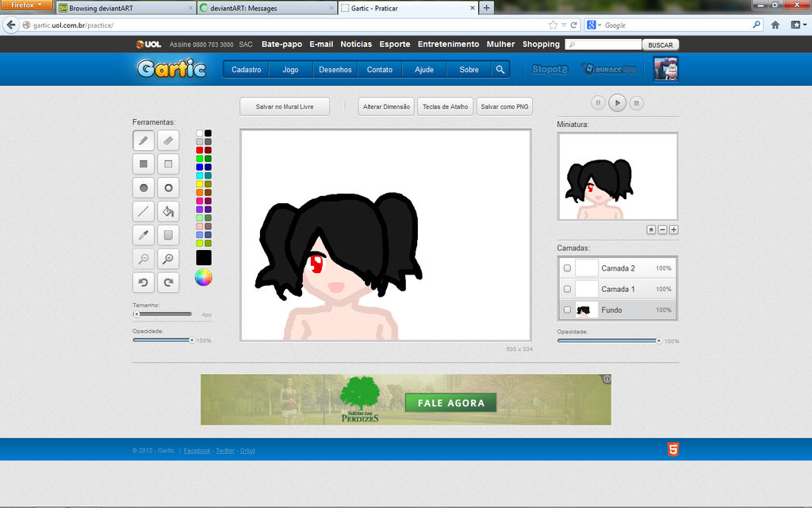Select the Eyedropper color picker tool
Viewport: 812px width, 508px height.
[x=144, y=235]
